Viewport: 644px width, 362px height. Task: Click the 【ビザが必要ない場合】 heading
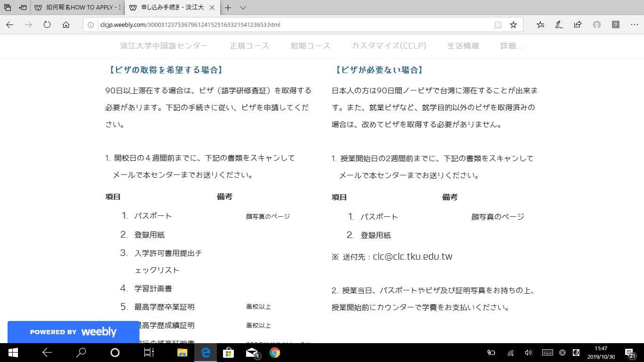(x=378, y=70)
